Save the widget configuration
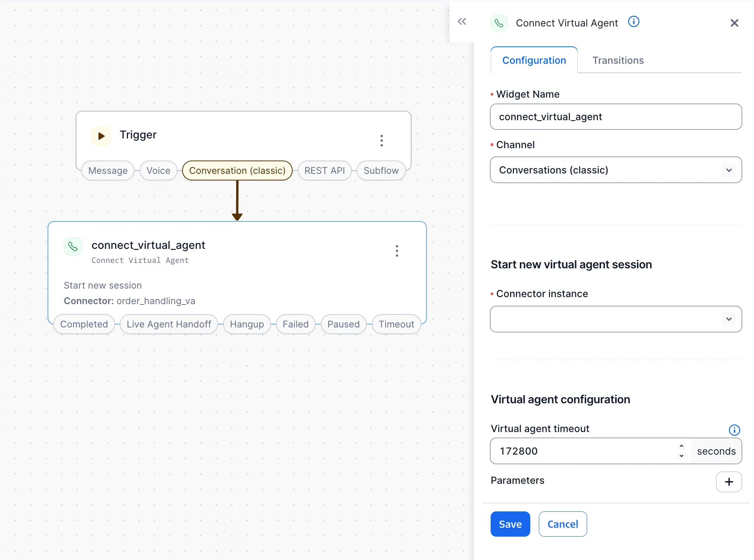The height and width of the screenshot is (560, 754). coord(510,524)
